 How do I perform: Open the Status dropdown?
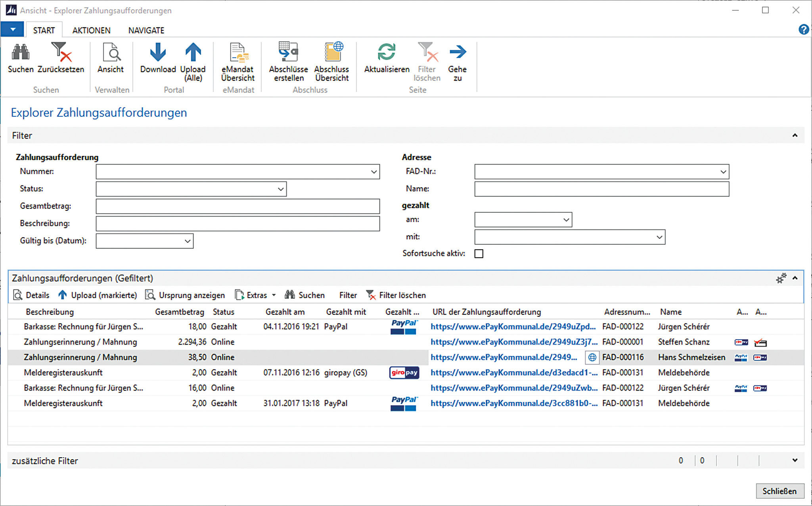[x=280, y=189]
